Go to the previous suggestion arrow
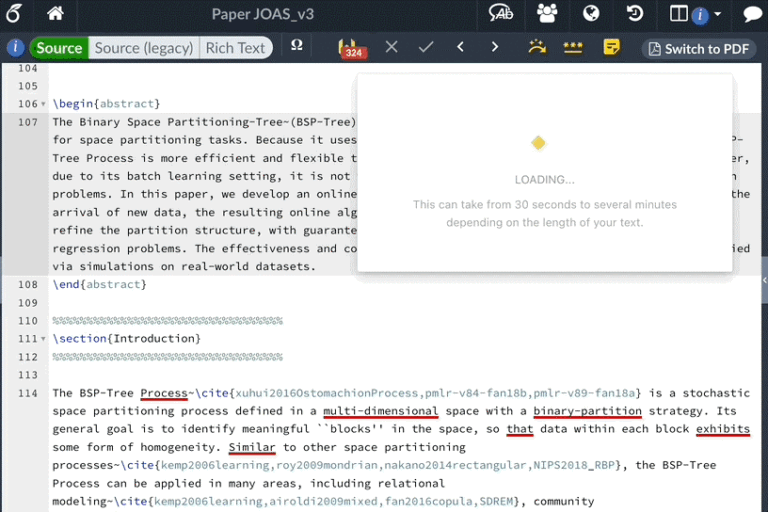The width and height of the screenshot is (768, 512). [x=460, y=47]
